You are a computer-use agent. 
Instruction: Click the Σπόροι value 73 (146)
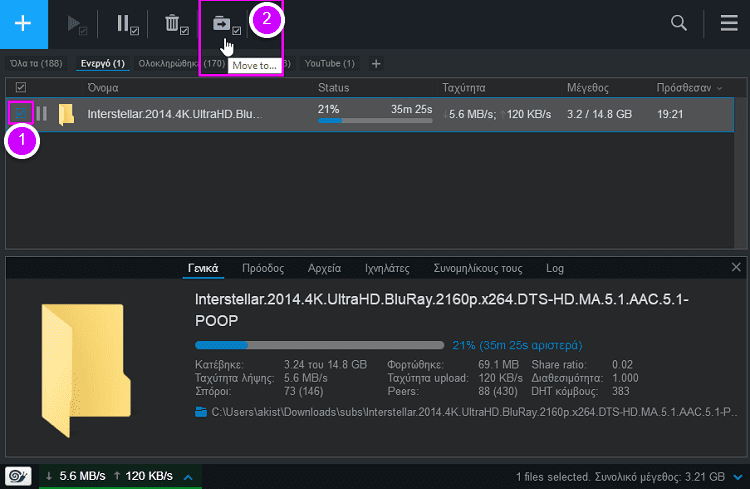pyautogui.click(x=304, y=391)
